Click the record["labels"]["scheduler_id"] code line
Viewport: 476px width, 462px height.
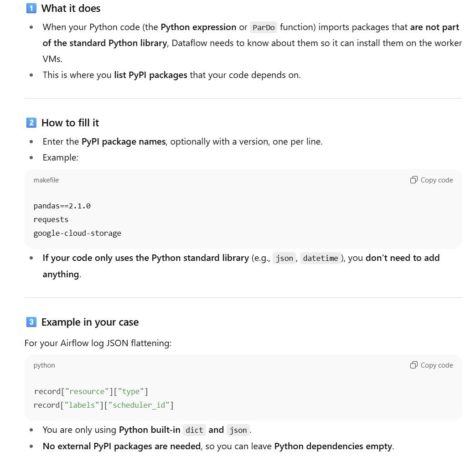click(x=103, y=405)
